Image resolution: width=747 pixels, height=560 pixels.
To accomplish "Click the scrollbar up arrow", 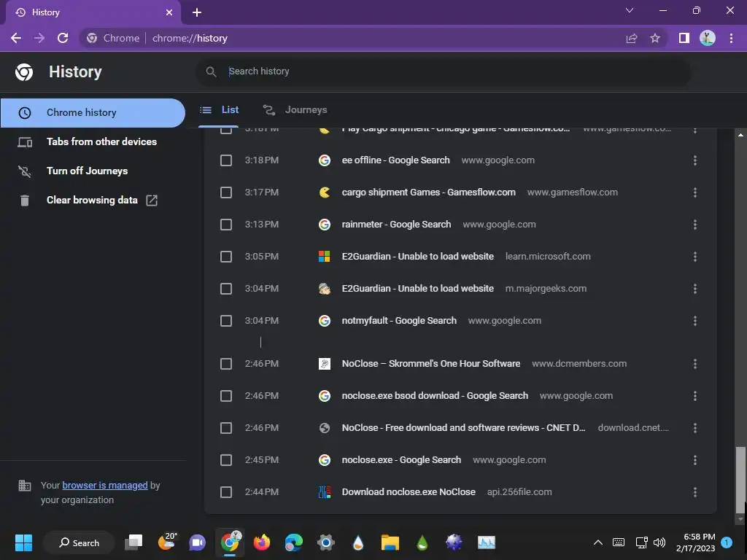I will [740, 135].
